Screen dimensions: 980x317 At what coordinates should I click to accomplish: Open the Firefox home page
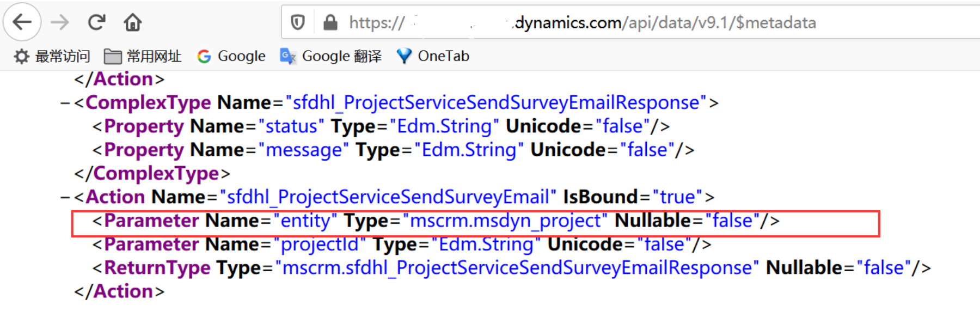click(131, 22)
